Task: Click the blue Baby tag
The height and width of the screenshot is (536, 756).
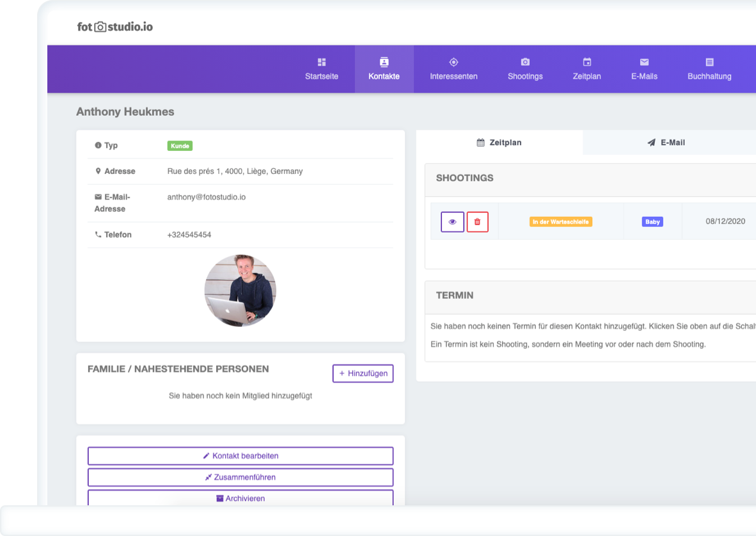Action: point(652,222)
